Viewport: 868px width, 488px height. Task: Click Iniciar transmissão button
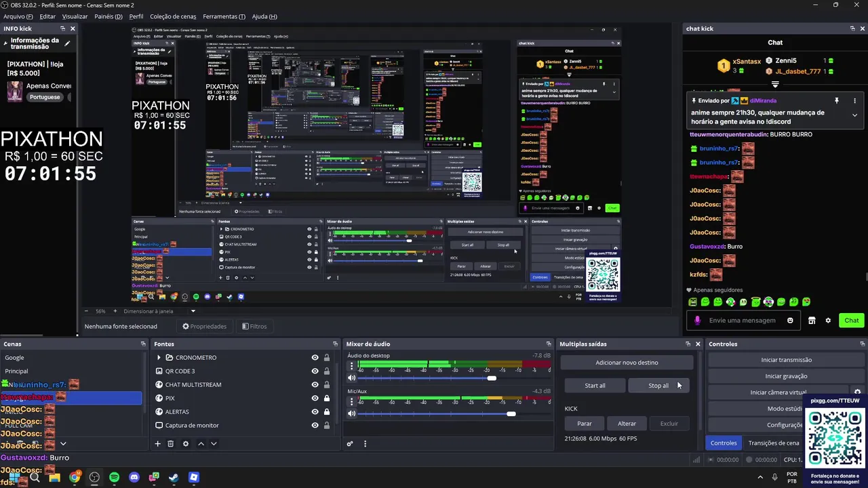point(787,360)
